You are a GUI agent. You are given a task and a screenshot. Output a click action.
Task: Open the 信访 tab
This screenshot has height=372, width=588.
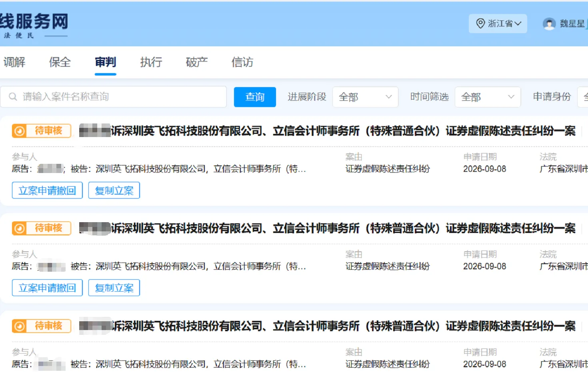coord(242,62)
